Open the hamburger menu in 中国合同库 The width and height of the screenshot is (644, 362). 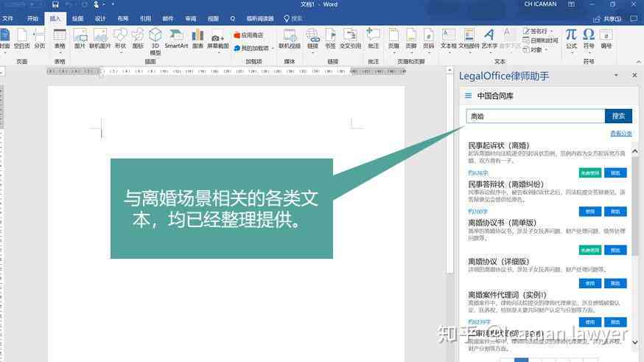point(468,96)
